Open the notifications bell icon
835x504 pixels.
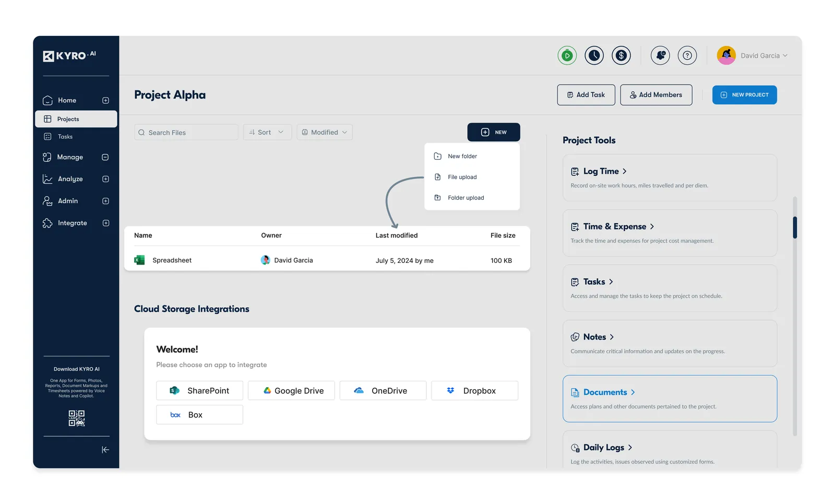(x=660, y=55)
